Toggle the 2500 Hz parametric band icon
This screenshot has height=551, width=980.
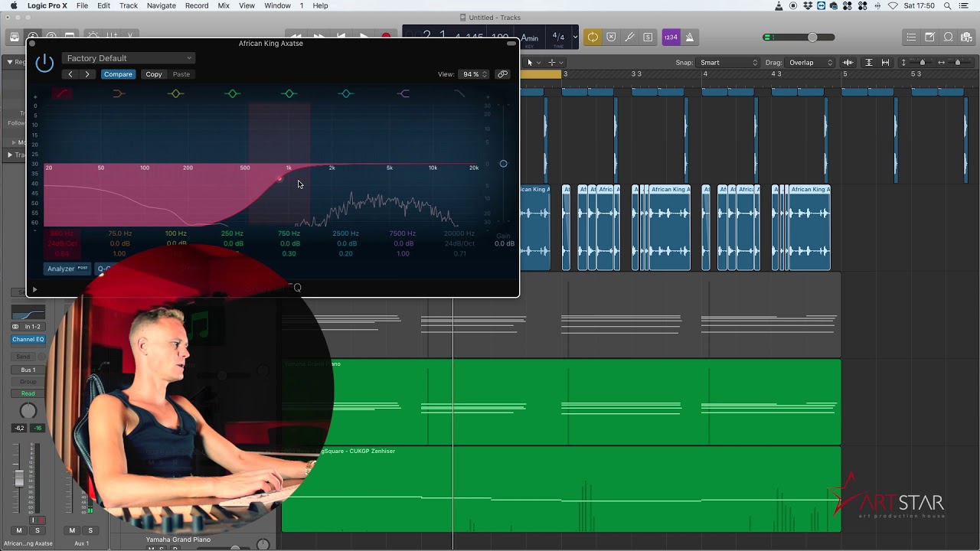pyautogui.click(x=345, y=93)
